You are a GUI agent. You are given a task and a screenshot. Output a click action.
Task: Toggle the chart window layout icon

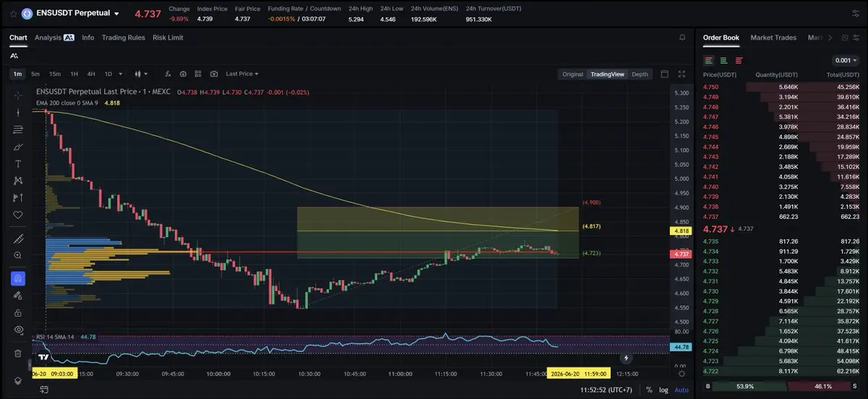tap(665, 74)
